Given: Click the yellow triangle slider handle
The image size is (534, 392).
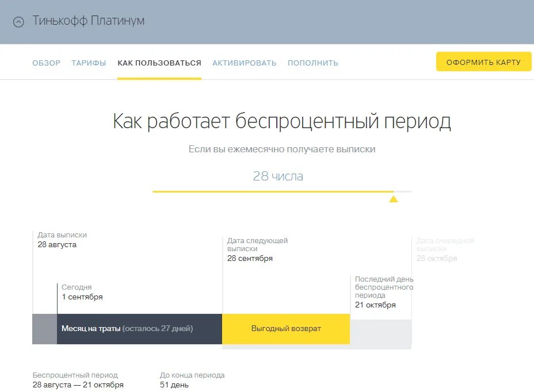Looking at the screenshot, I should 394,199.
